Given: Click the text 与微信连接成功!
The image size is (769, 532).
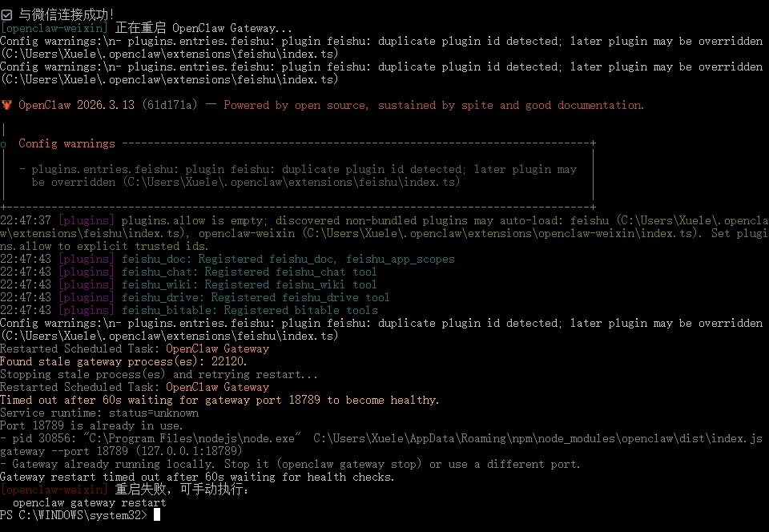Looking at the screenshot, I should click(x=66, y=15).
